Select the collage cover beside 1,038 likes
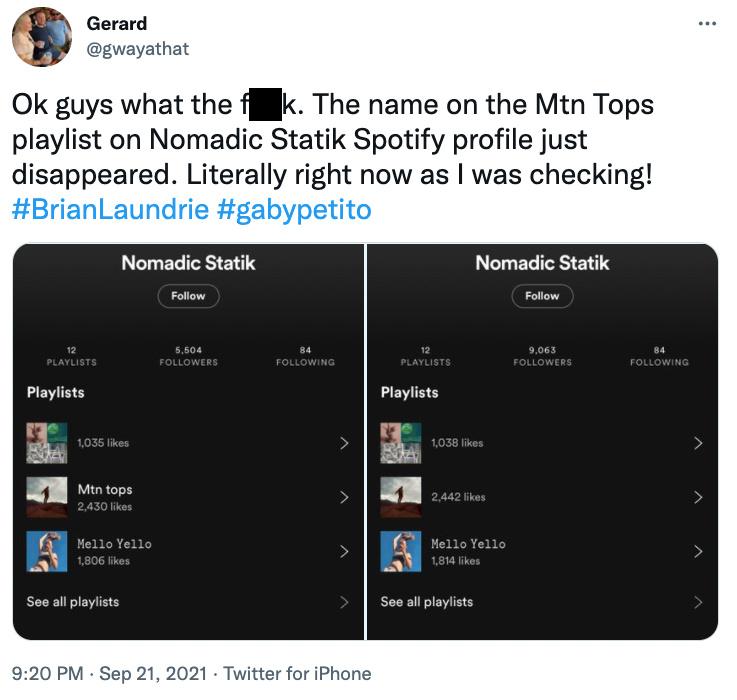Viewport: 737px width, 700px height. [x=400, y=443]
